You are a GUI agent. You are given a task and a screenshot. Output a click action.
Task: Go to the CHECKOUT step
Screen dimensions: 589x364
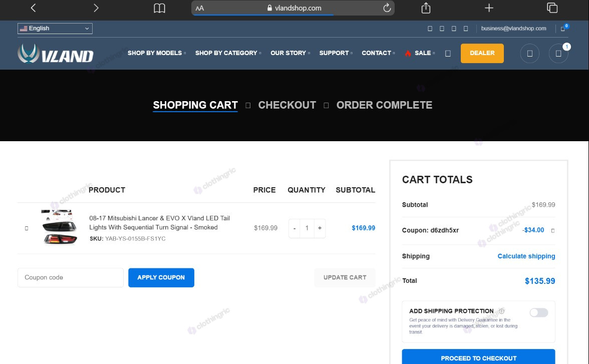pyautogui.click(x=287, y=105)
